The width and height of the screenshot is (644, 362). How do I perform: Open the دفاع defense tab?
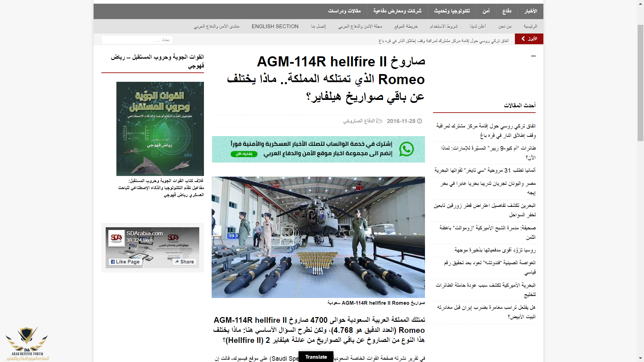pyautogui.click(x=506, y=11)
